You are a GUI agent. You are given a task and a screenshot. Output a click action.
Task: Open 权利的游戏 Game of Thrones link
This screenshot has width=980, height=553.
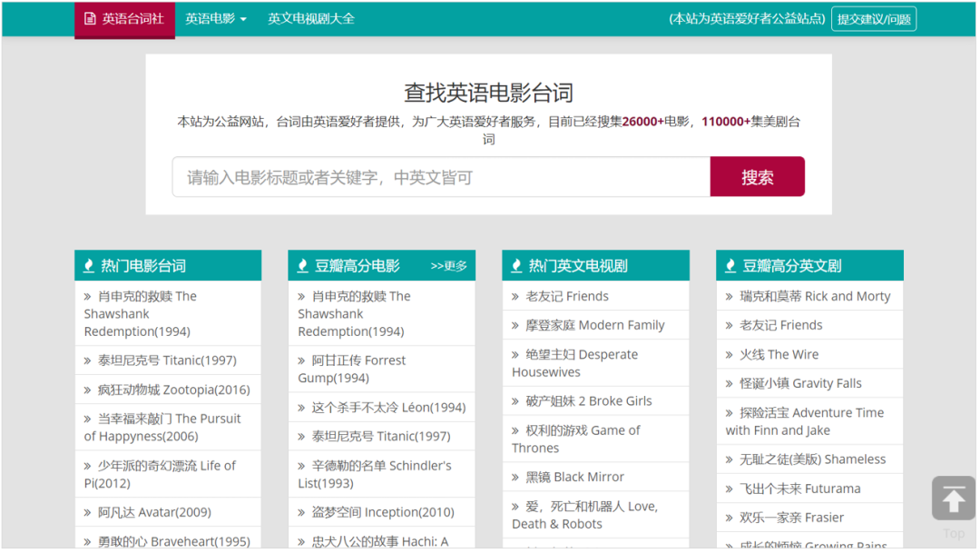[576, 439]
